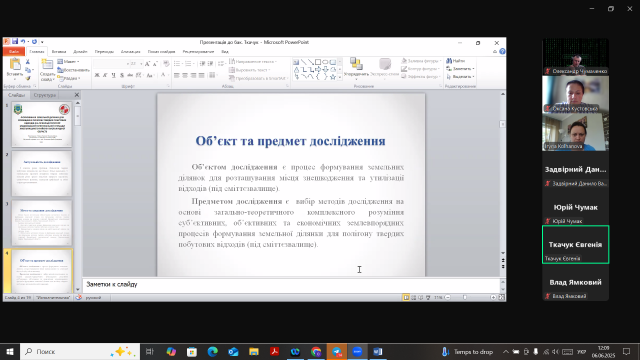The height and width of the screenshot is (360, 640).
Task: Click the Undo arrow in quick access toolbar
Action: point(23,42)
